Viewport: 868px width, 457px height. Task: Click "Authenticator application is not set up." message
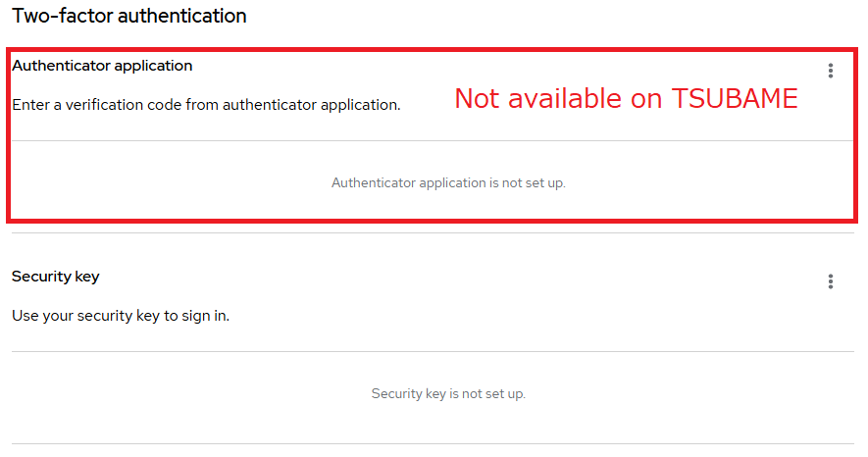coord(448,182)
